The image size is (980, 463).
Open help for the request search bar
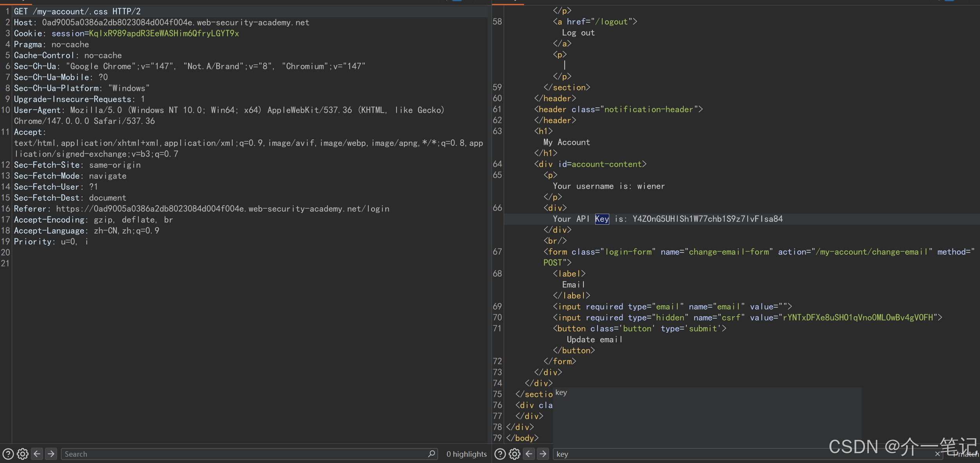coord(8,454)
